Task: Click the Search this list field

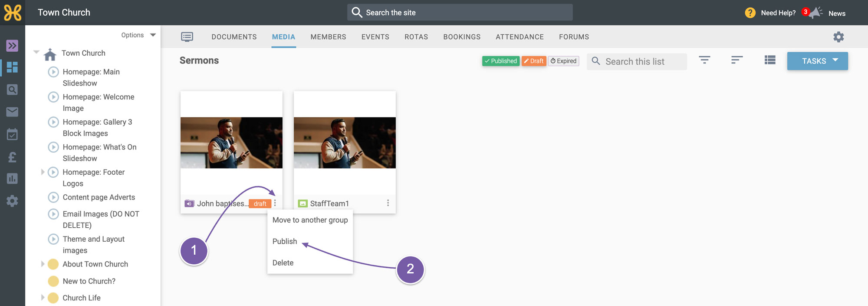Action: pos(637,61)
